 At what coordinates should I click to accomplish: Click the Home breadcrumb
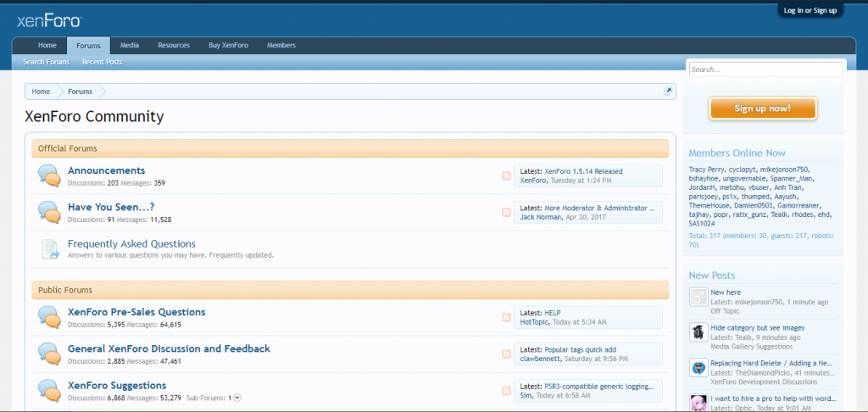41,92
